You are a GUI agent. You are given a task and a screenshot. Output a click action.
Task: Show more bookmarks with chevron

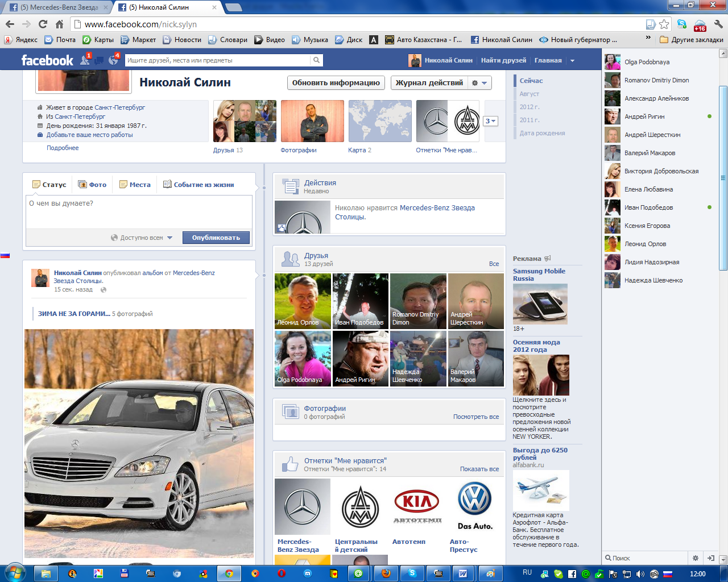648,39
